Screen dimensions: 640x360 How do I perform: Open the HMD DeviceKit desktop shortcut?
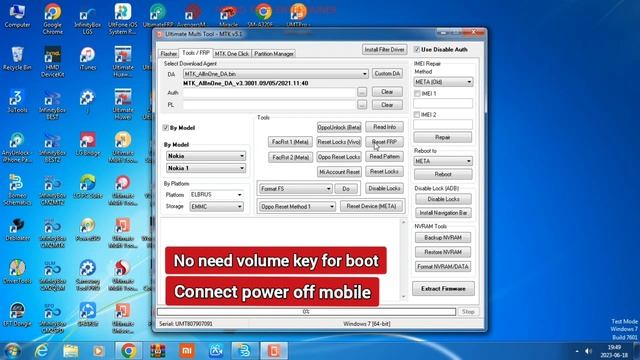tap(53, 61)
